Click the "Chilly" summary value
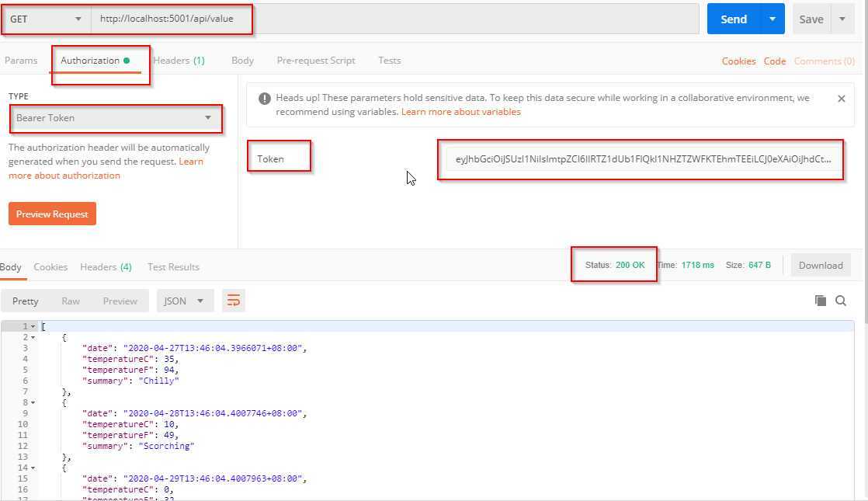868x501 pixels. pos(159,381)
